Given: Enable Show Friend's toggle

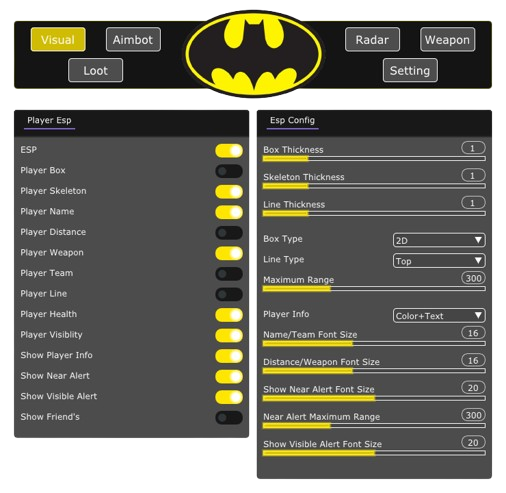Looking at the screenshot, I should click(x=229, y=417).
